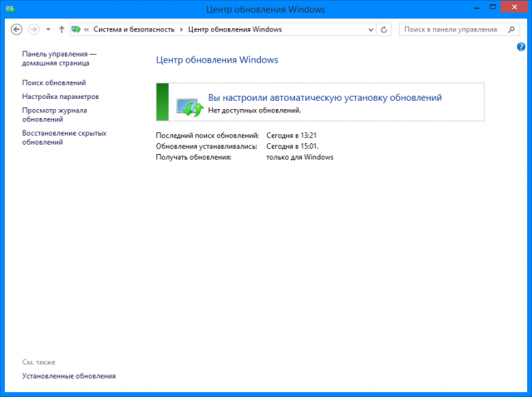Screen dimensions: 532x397
Task: Click the Forward navigation arrow
Action: pyautogui.click(x=33, y=29)
